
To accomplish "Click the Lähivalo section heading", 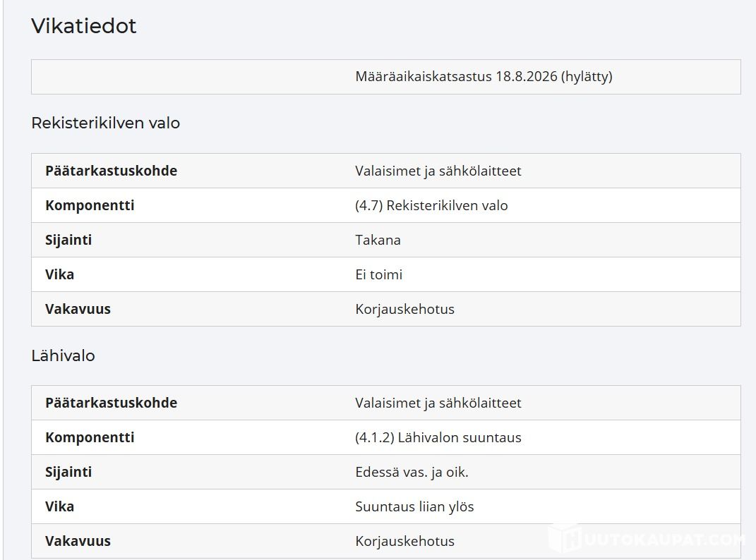I will [x=63, y=355].
